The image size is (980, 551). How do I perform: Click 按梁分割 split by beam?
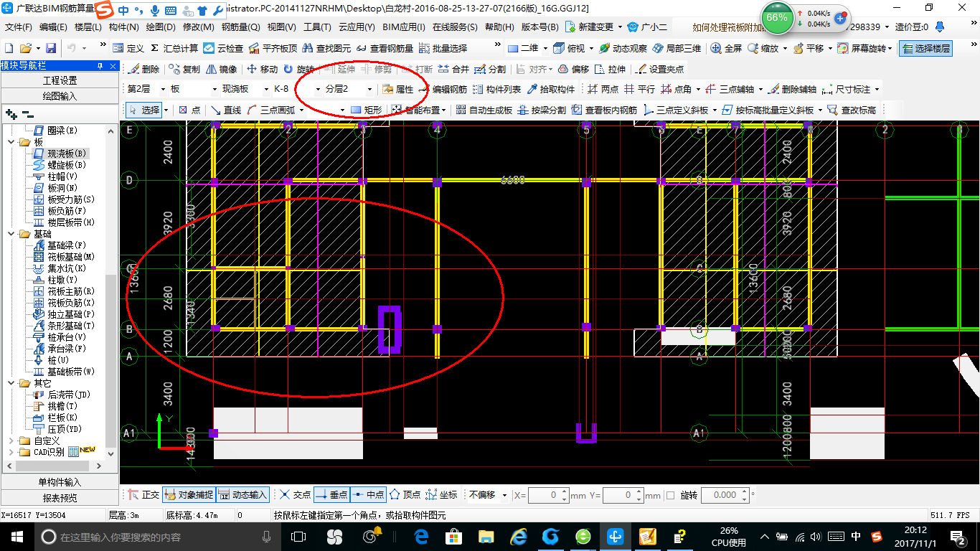click(541, 110)
